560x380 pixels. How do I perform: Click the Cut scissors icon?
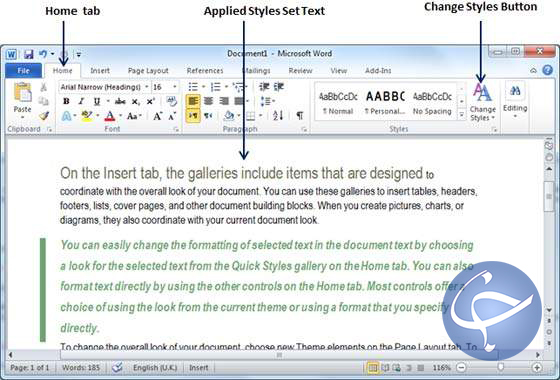43,87
